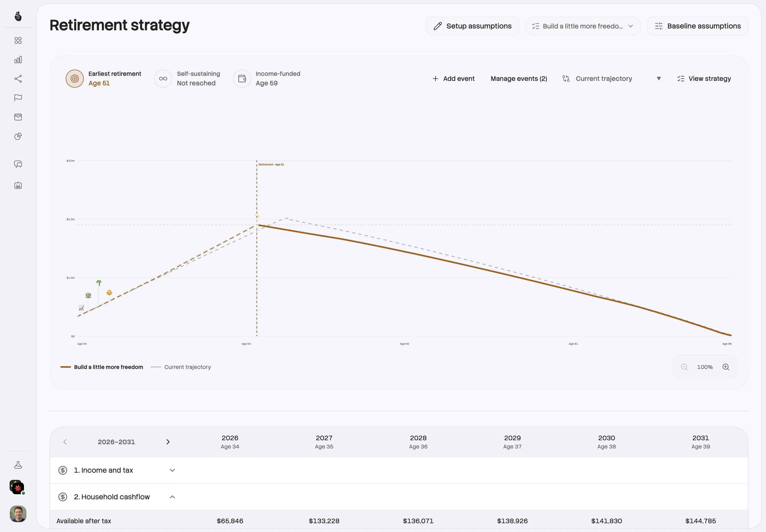Click the Retirement Age 51 marker label
The width and height of the screenshot is (766, 532).
(271, 165)
